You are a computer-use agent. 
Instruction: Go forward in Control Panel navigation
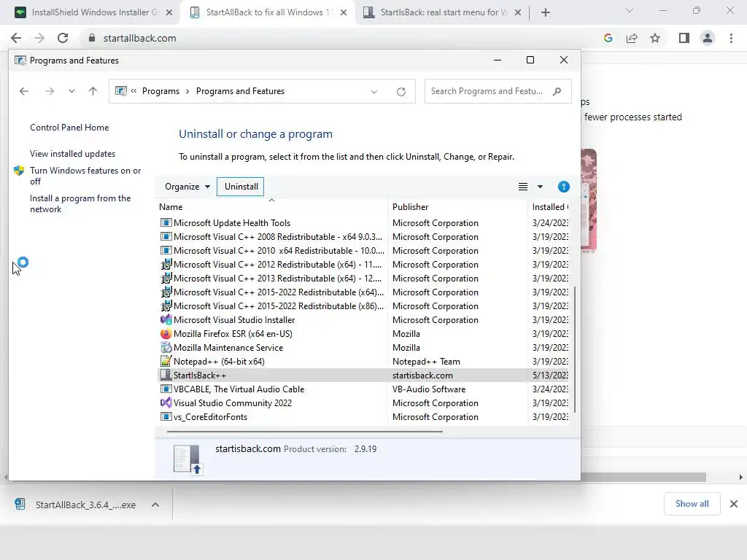pyautogui.click(x=50, y=91)
